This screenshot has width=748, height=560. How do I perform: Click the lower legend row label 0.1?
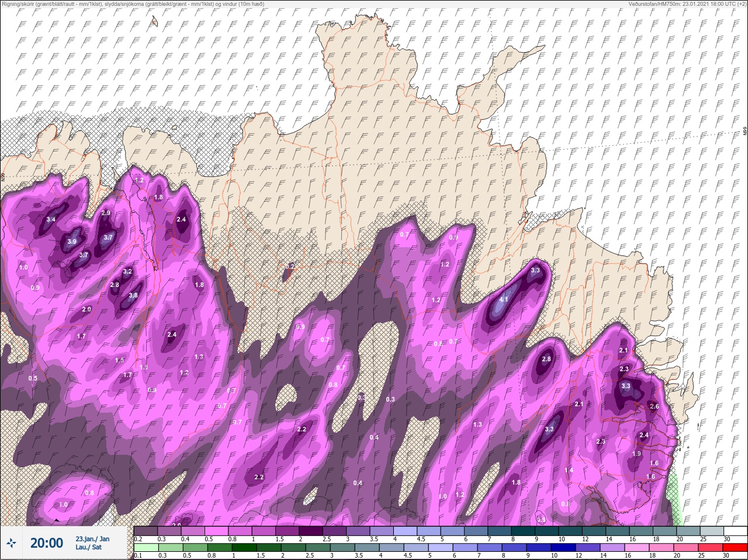point(138,556)
